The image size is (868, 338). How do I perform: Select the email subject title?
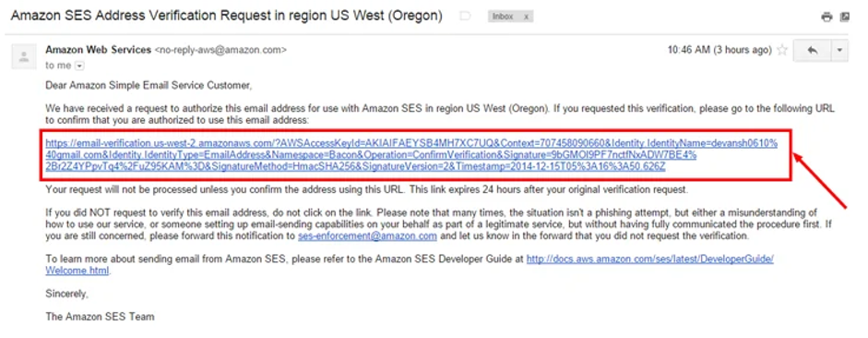click(x=226, y=16)
